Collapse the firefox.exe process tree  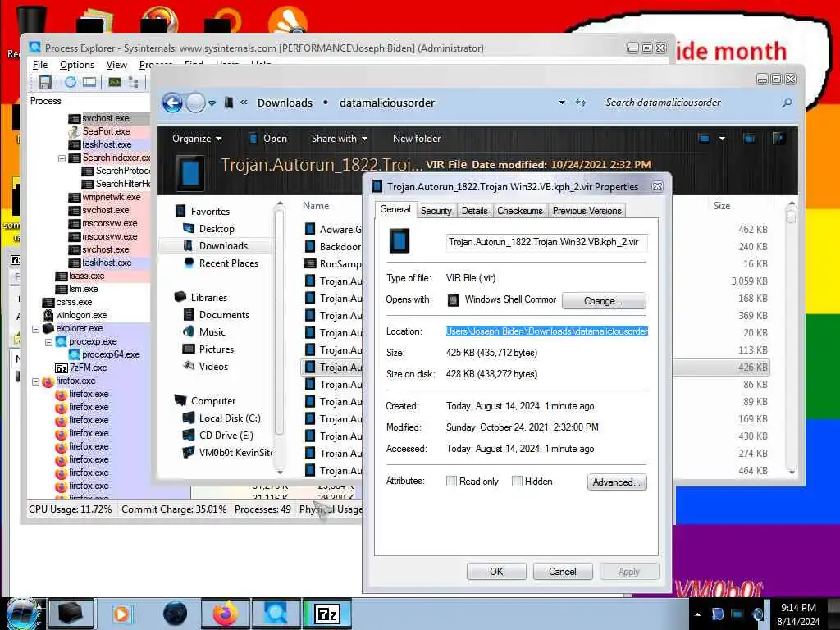point(35,381)
